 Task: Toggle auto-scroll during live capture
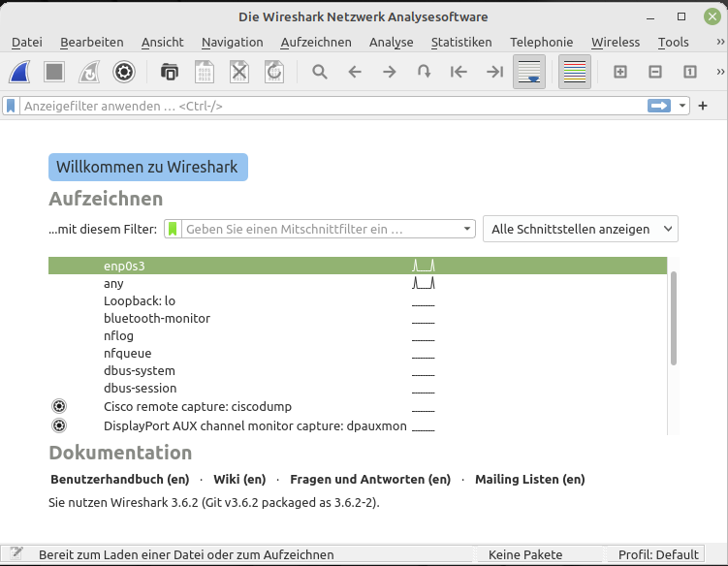click(529, 72)
